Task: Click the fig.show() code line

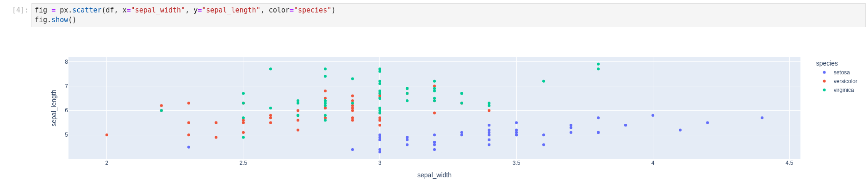Action: click(x=56, y=20)
